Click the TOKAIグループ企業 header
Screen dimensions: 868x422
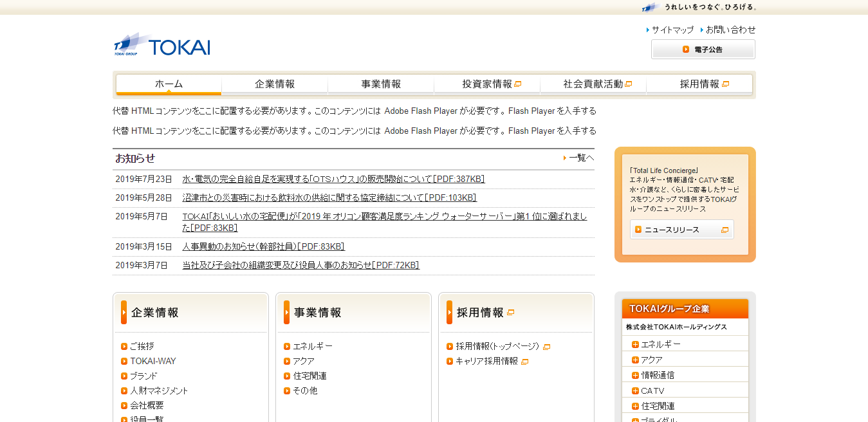pos(685,309)
